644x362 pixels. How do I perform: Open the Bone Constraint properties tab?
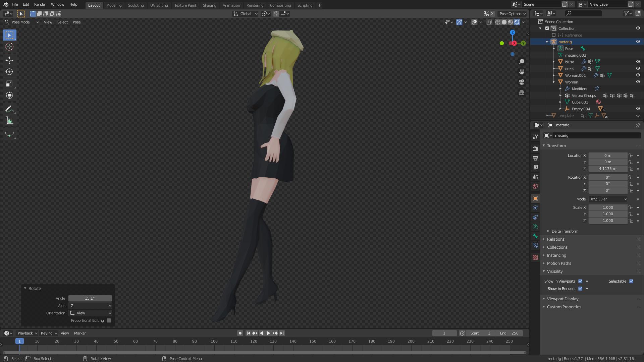pos(535,245)
